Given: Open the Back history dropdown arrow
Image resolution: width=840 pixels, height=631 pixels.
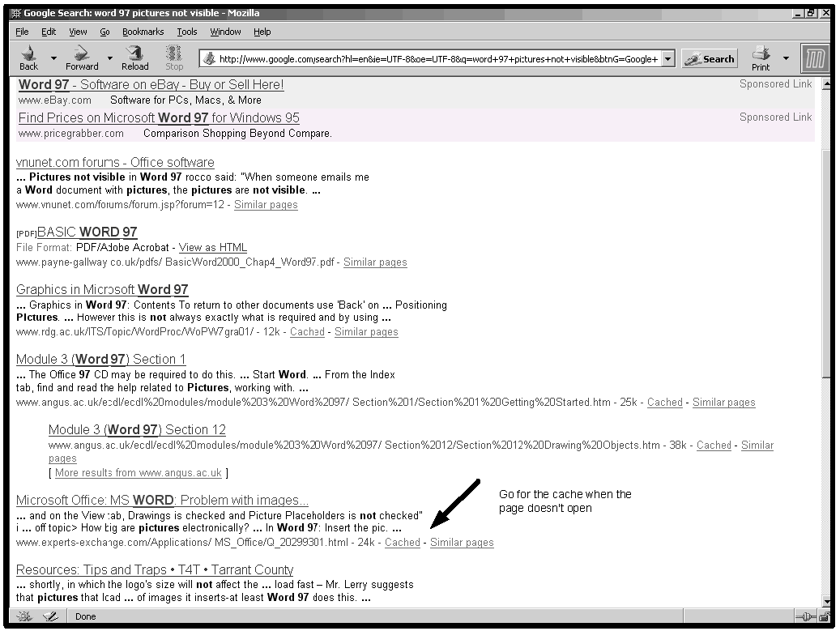Looking at the screenshot, I should [x=53, y=58].
